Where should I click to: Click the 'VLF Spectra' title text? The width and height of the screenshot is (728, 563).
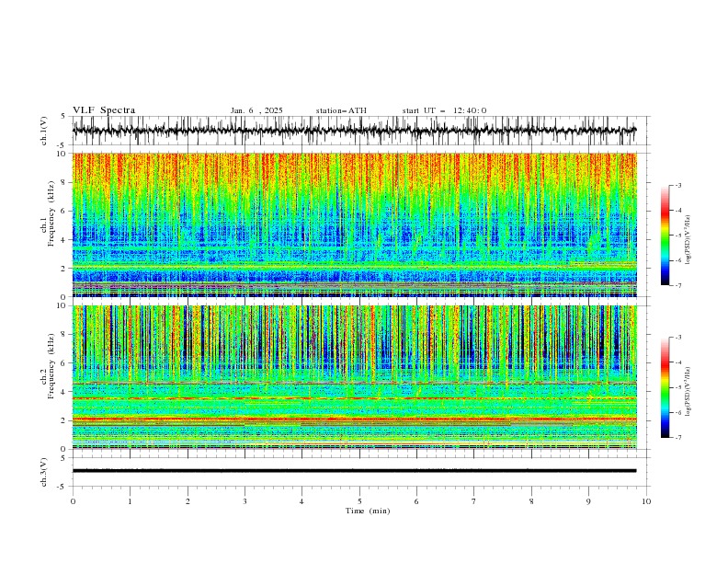[104, 110]
